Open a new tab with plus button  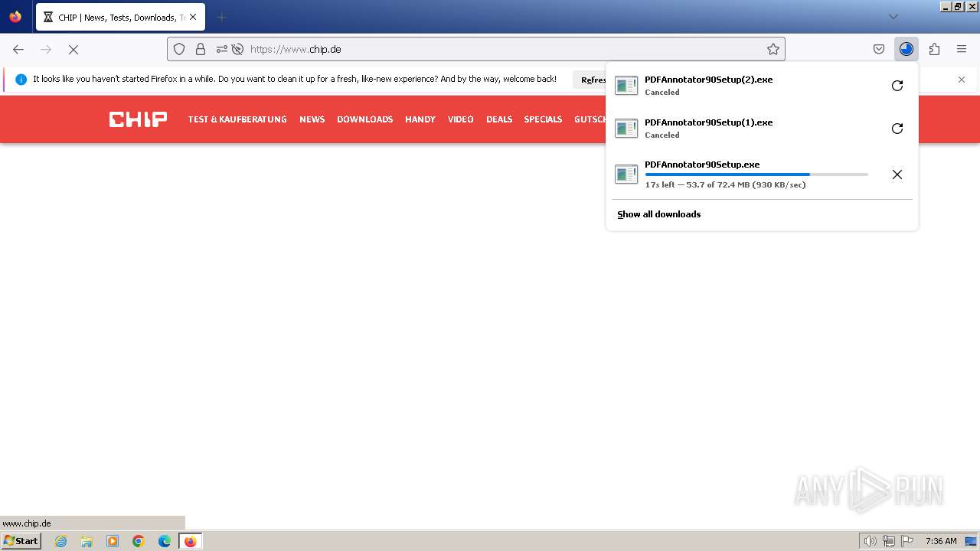[221, 17]
